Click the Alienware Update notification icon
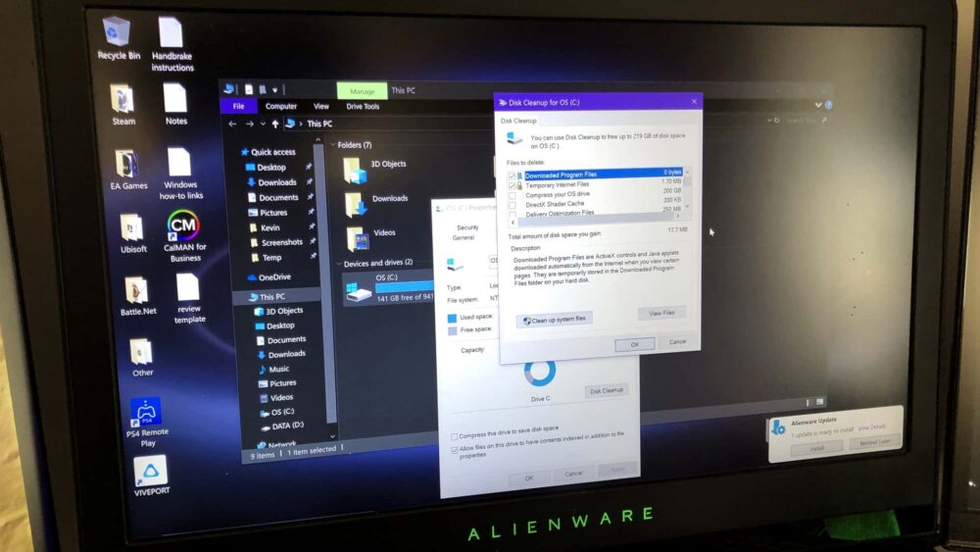 779,427
